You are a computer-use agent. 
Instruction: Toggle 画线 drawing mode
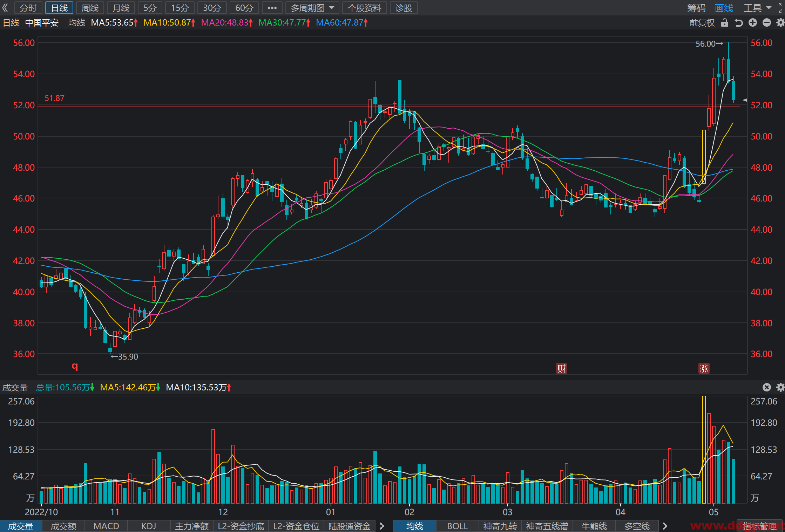coord(724,8)
